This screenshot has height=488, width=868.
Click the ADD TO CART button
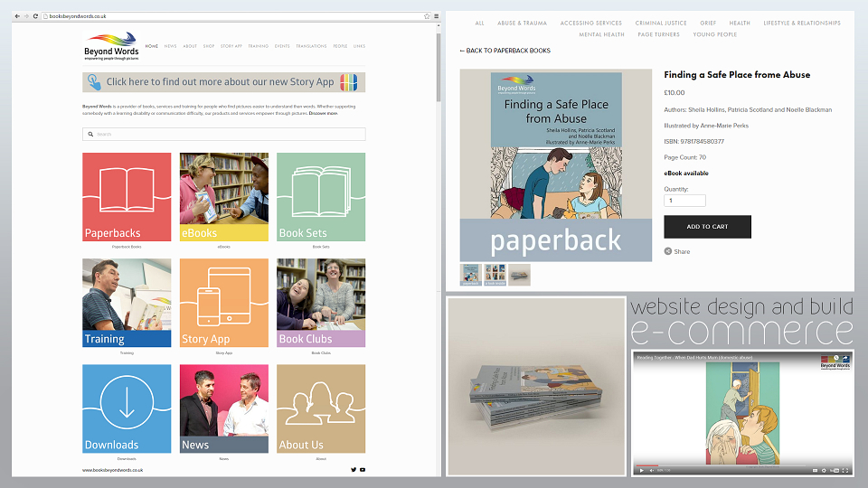click(x=707, y=227)
